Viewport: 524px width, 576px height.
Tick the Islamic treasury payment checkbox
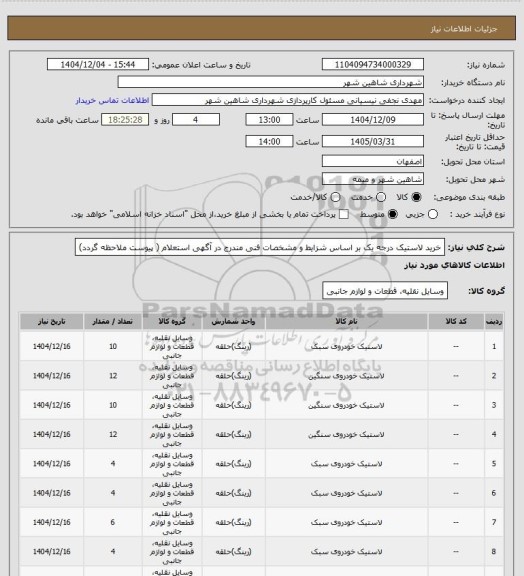tap(344, 214)
